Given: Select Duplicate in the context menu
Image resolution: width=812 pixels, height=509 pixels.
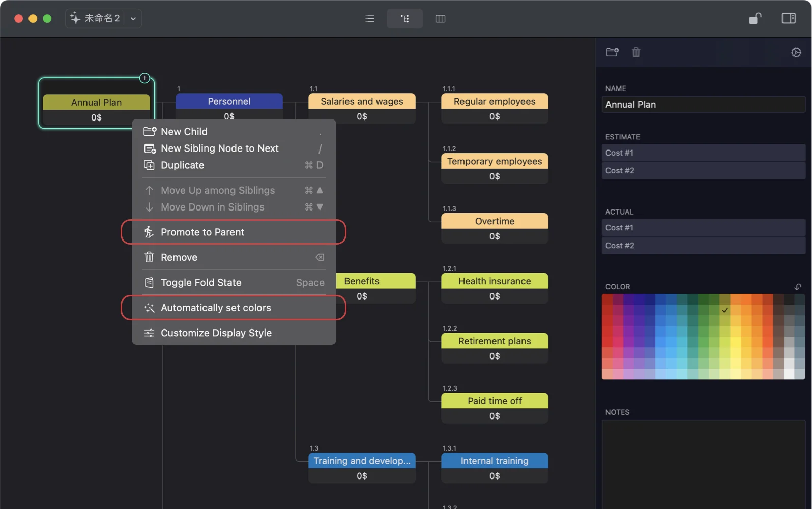Looking at the screenshot, I should pos(182,165).
